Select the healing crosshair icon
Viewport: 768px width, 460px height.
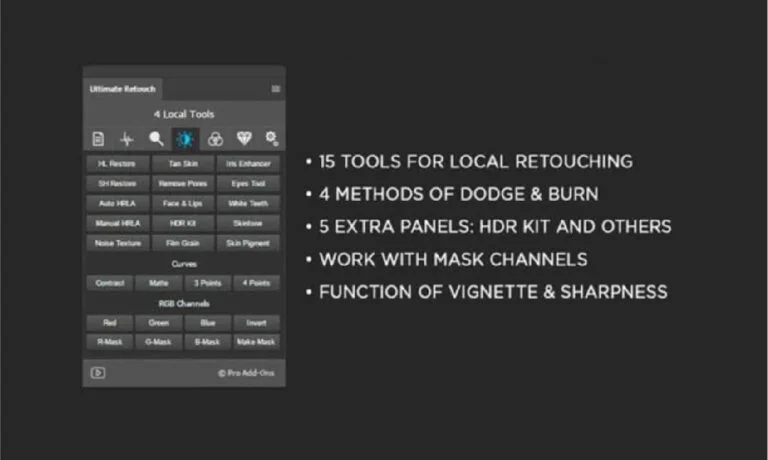(x=127, y=139)
